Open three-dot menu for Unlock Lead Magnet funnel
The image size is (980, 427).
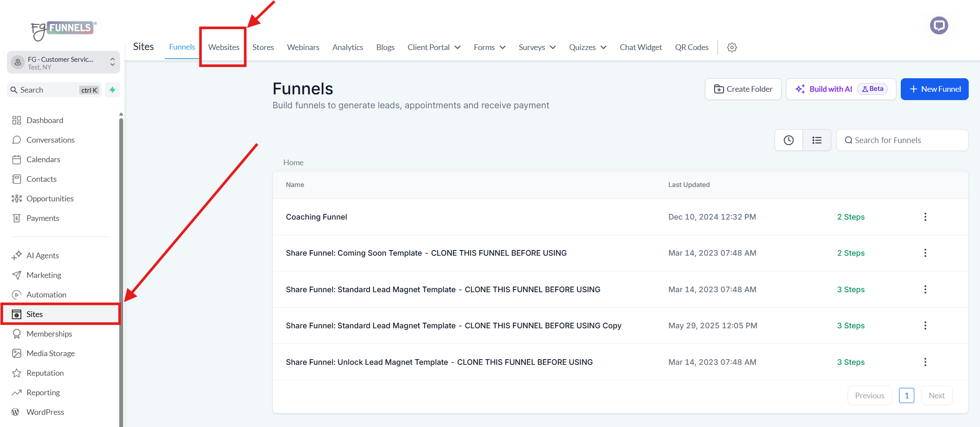pos(925,362)
